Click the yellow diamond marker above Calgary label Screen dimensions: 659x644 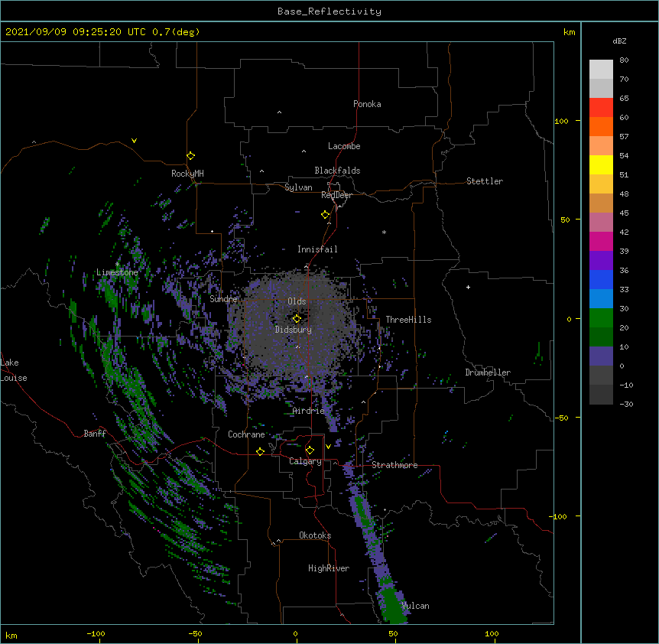[x=310, y=450]
